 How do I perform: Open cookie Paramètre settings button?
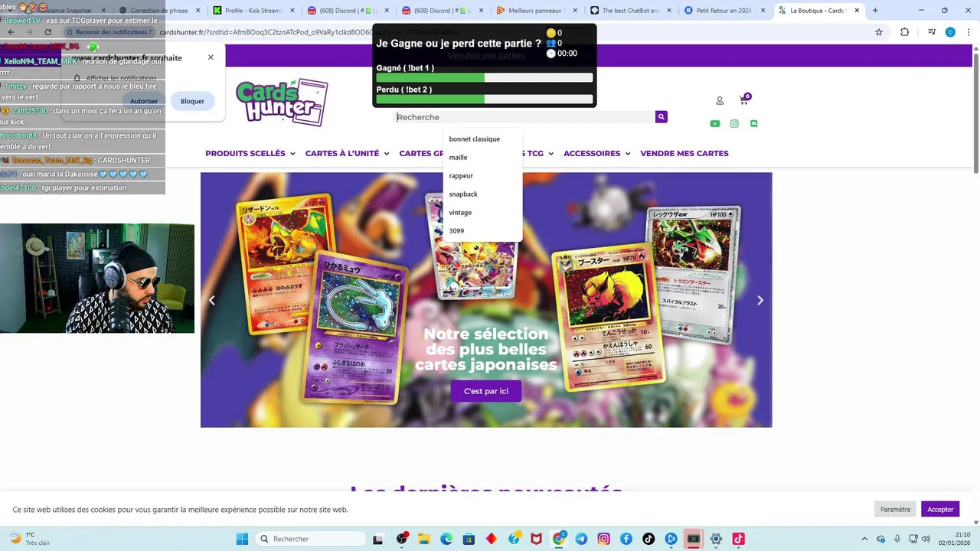895,509
